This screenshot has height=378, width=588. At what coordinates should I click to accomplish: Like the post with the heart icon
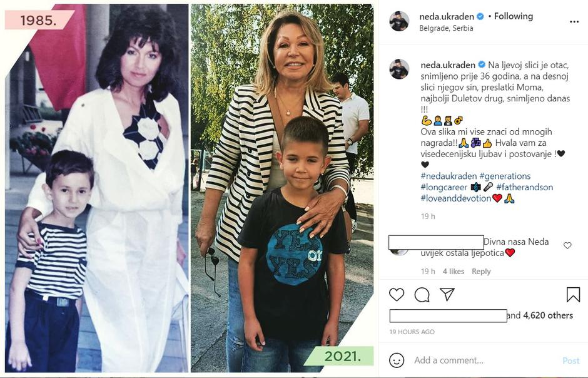coord(397,295)
